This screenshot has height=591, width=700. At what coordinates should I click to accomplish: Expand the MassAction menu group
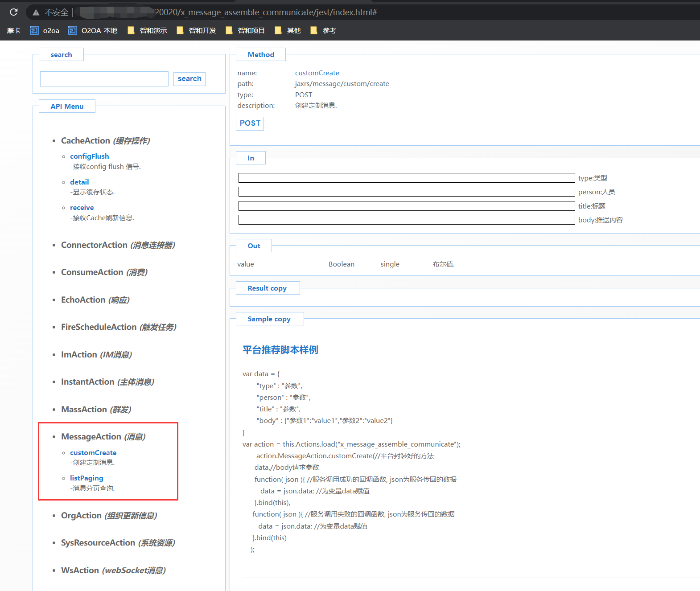point(96,410)
